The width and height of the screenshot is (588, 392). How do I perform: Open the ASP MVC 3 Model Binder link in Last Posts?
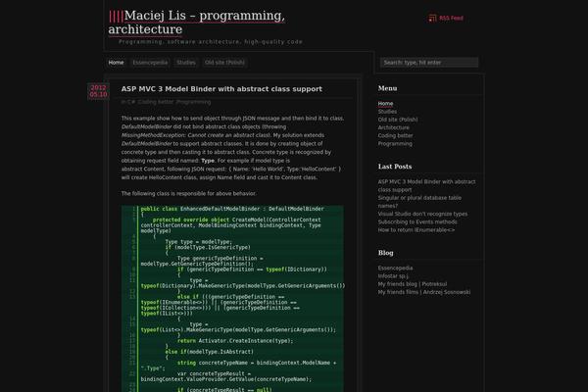click(426, 185)
